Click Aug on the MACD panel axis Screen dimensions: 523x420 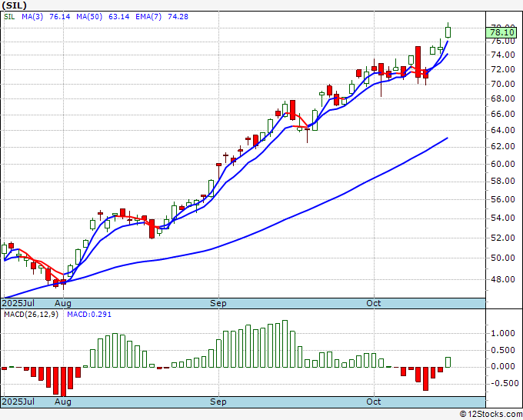(x=63, y=402)
